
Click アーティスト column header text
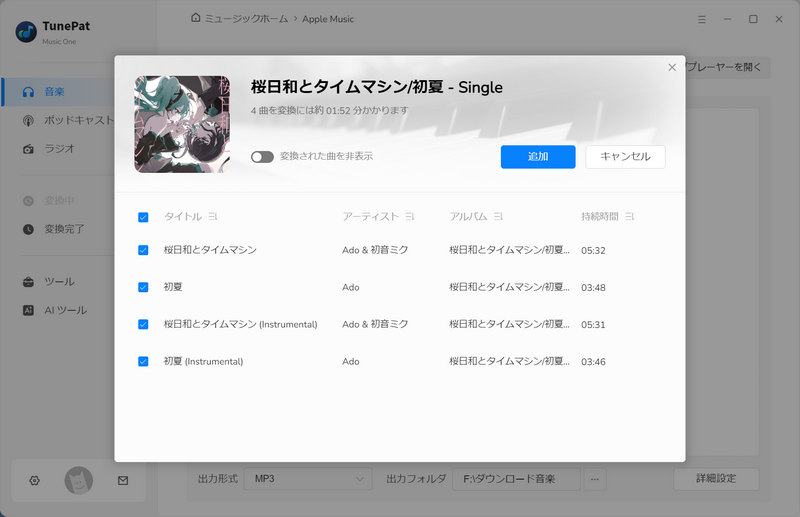coord(370,217)
